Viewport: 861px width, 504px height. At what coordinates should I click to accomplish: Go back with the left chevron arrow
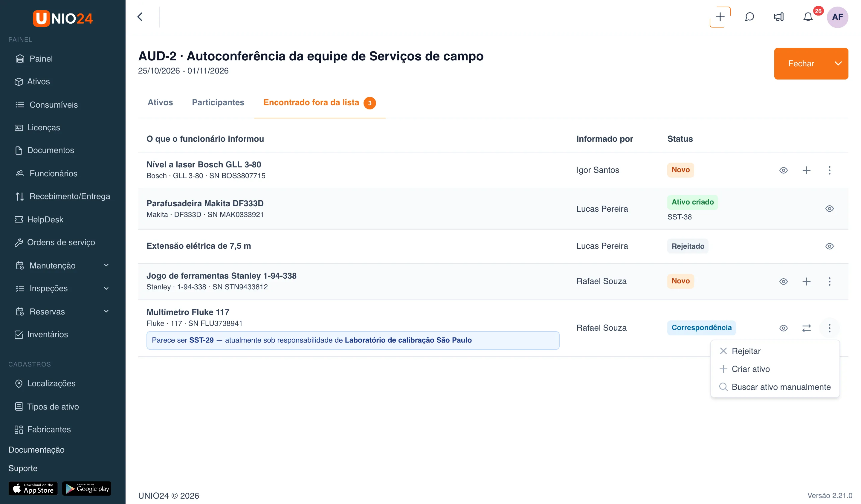point(140,17)
